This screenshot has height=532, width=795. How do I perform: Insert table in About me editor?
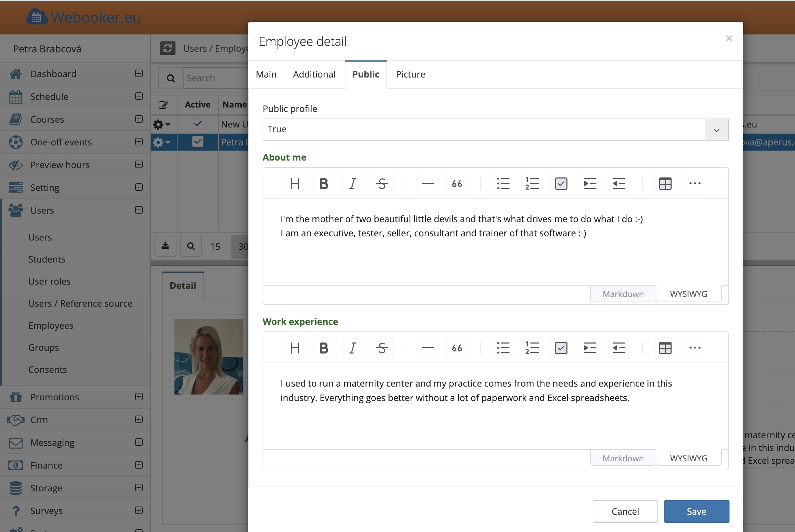coord(665,184)
